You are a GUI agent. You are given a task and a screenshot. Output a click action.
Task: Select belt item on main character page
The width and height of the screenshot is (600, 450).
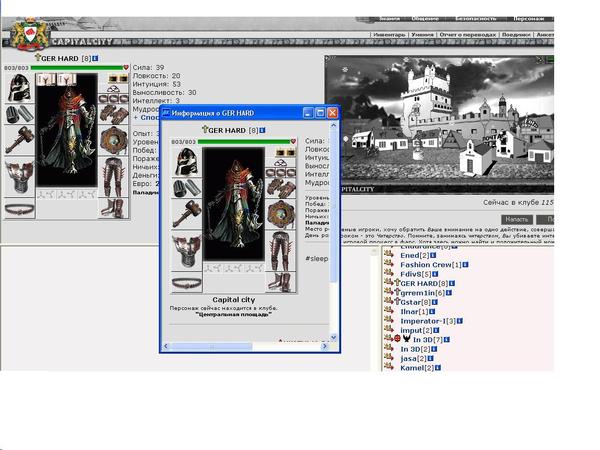click(19, 209)
